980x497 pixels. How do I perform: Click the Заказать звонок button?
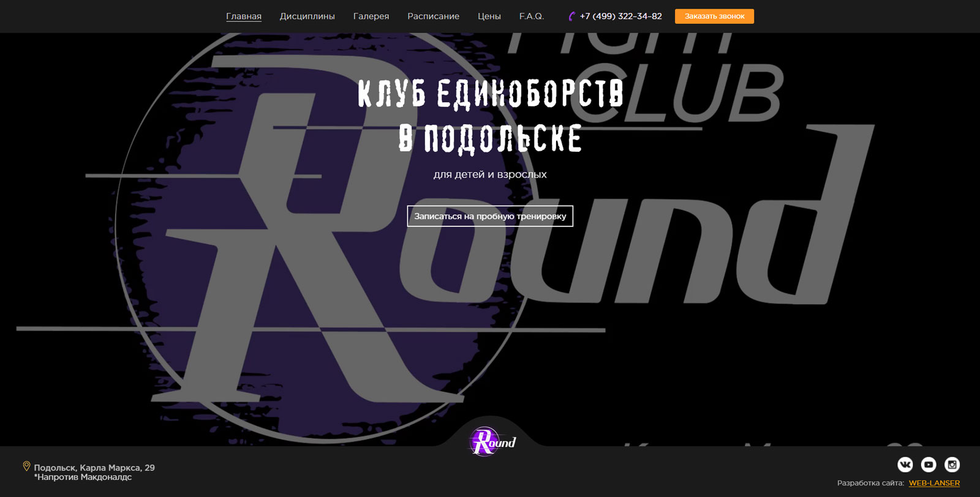point(714,17)
